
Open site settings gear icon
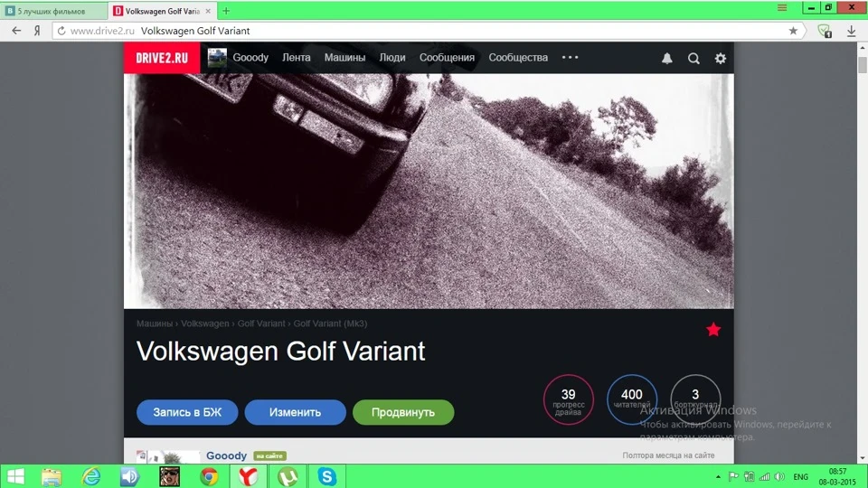[721, 58]
